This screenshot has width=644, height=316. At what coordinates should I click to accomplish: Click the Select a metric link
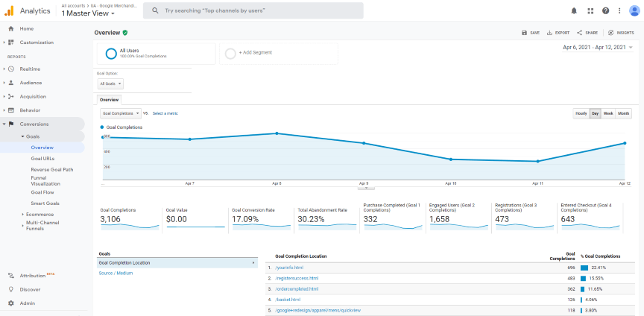coord(165,113)
